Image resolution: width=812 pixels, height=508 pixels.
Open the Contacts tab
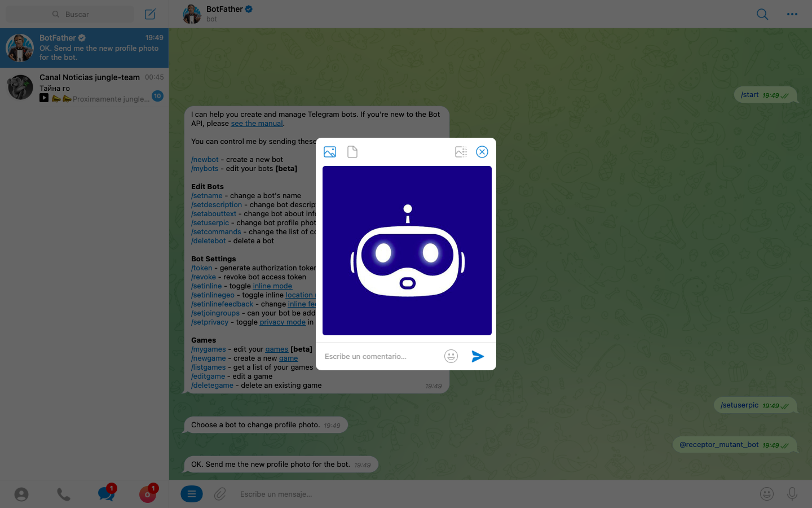21,494
